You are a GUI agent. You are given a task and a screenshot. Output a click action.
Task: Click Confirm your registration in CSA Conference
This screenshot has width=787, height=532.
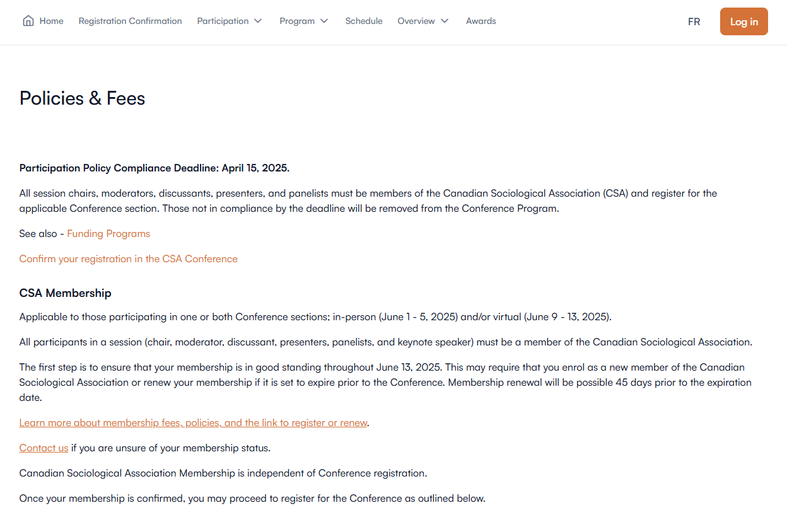click(129, 259)
